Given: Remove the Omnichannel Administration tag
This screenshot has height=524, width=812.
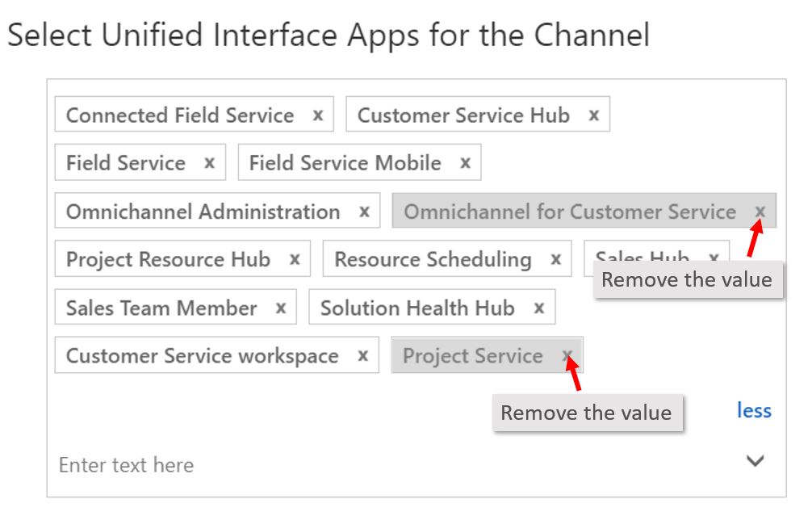Looking at the screenshot, I should pos(365,212).
